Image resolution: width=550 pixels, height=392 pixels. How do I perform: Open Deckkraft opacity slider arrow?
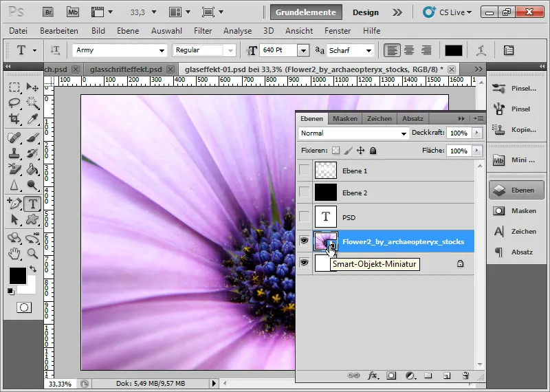point(476,133)
